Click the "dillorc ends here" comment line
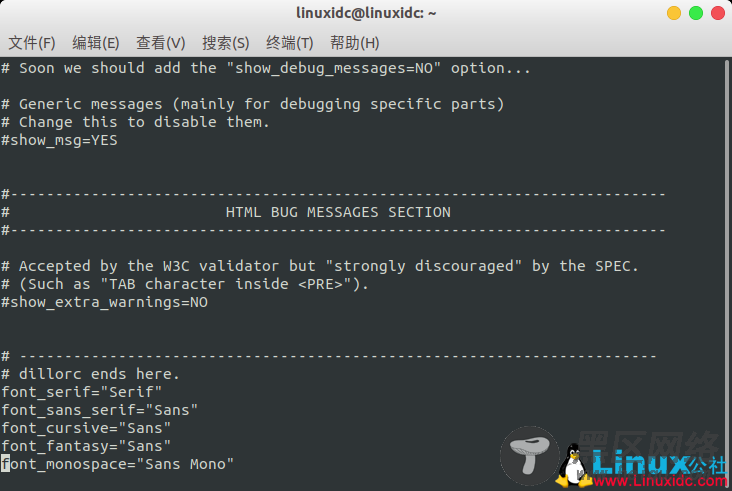 [90, 374]
